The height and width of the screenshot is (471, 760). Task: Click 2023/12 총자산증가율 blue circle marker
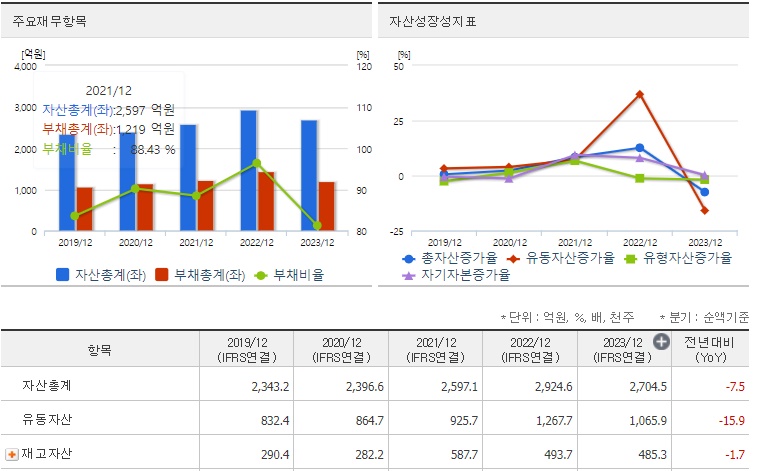click(705, 192)
